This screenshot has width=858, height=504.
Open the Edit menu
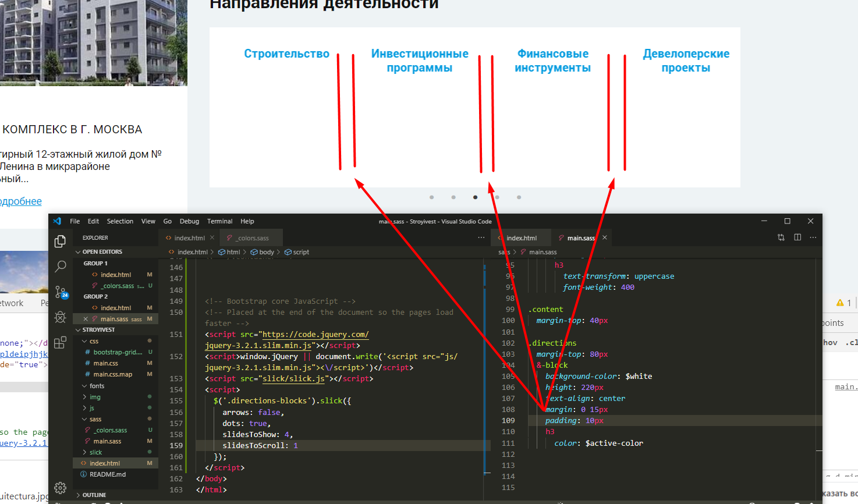coord(93,221)
